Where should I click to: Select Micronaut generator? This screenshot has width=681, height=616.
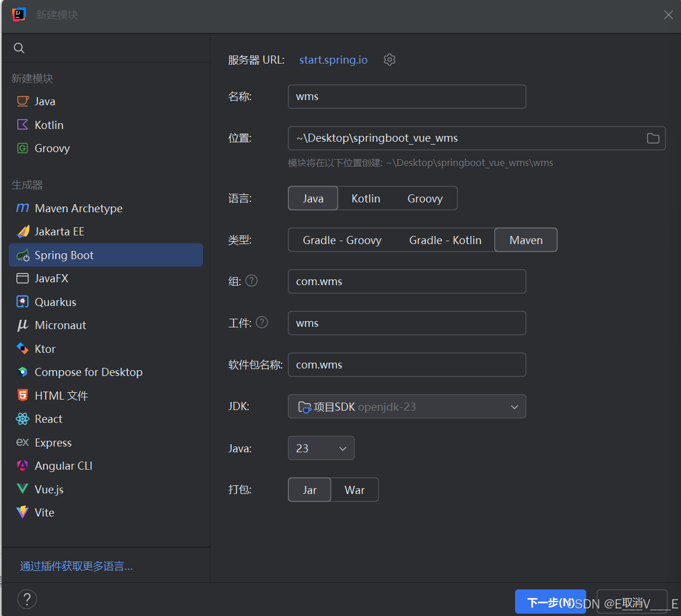click(106, 326)
